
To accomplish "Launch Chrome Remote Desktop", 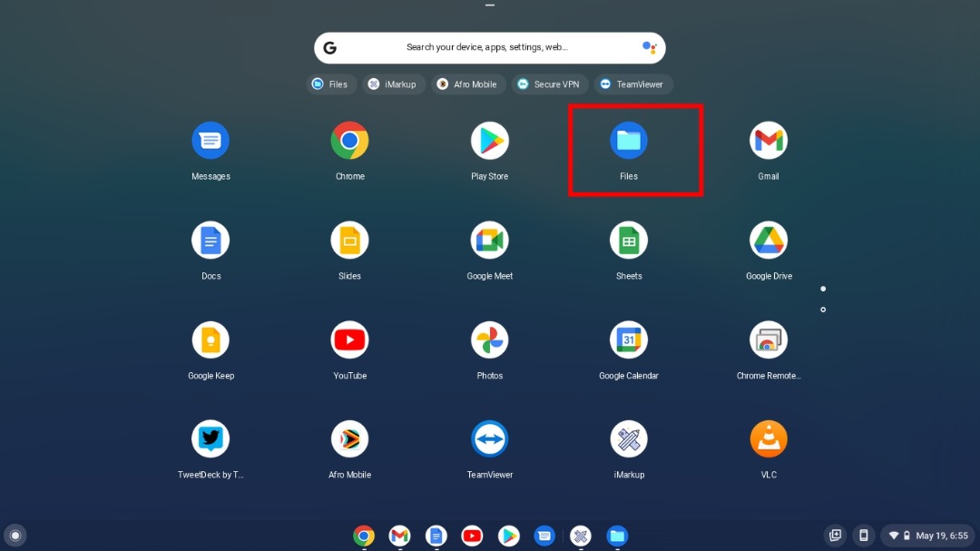I will pos(769,339).
